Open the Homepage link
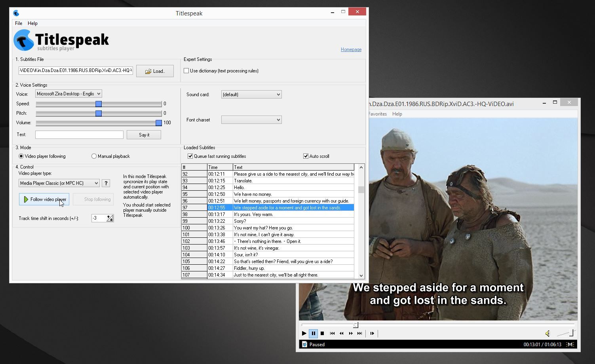 point(351,49)
